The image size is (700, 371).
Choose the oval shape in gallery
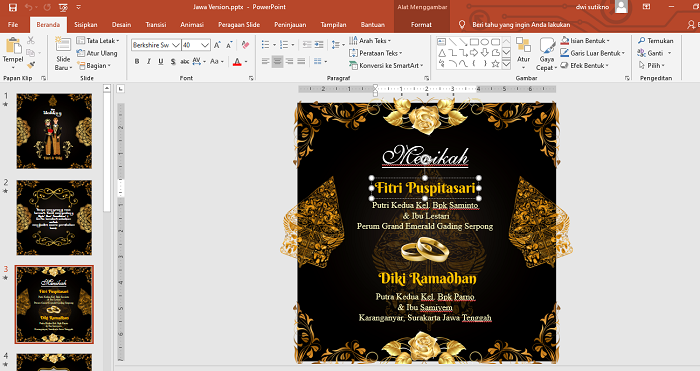(485, 42)
